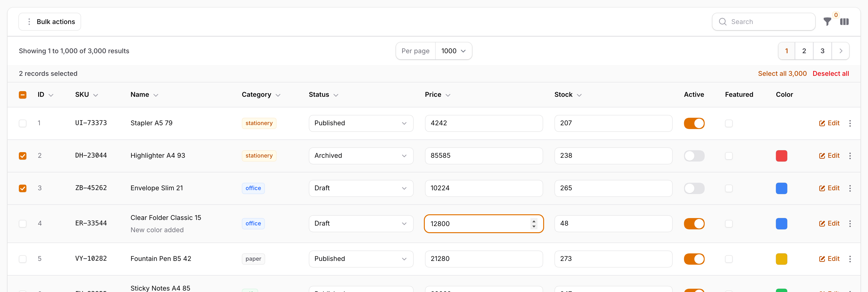Select page 1 in pagination
The image size is (868, 292).
tap(786, 51)
